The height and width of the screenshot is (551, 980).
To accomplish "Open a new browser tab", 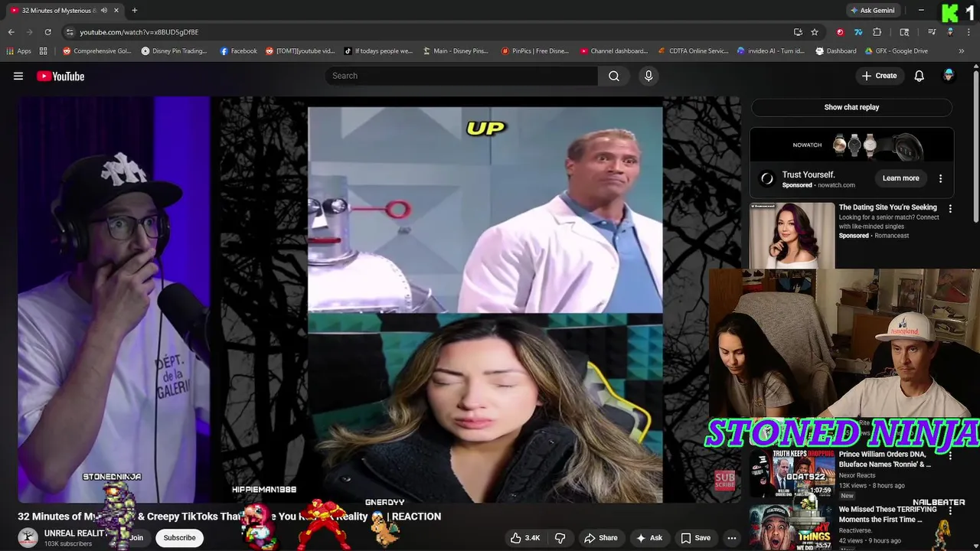I will point(134,10).
